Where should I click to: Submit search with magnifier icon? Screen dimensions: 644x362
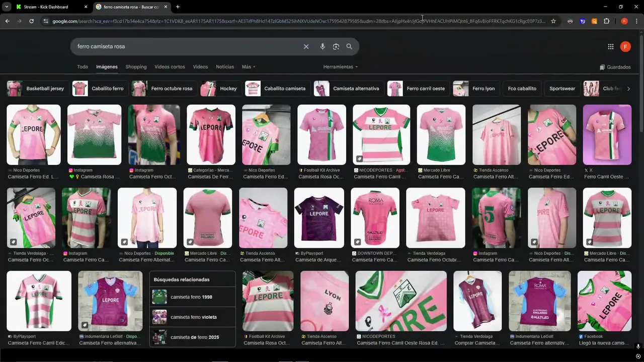(x=349, y=46)
